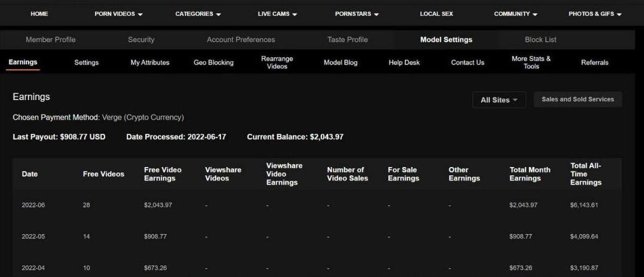
Task: Expand the Photos & GIFs menu
Action: [595, 14]
